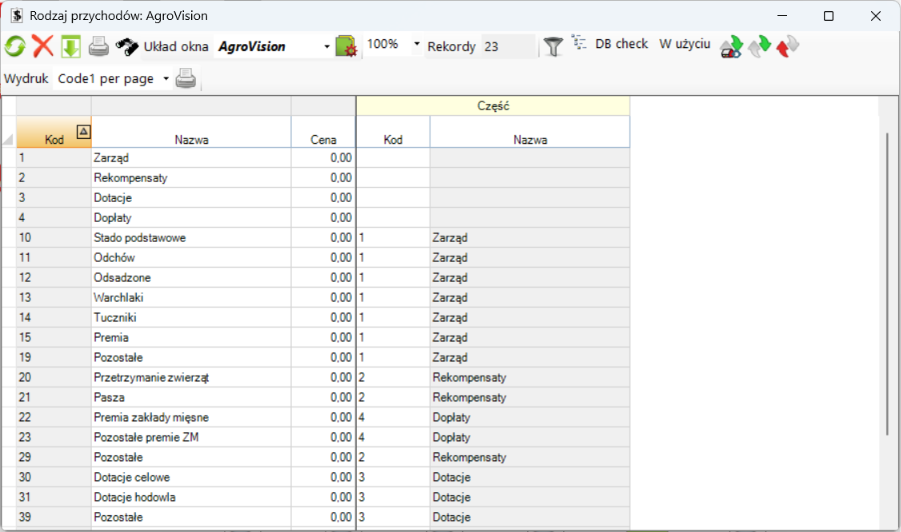The width and height of the screenshot is (901, 532).
Task: Click the Rekordy field showing 23
Action: tap(508, 47)
